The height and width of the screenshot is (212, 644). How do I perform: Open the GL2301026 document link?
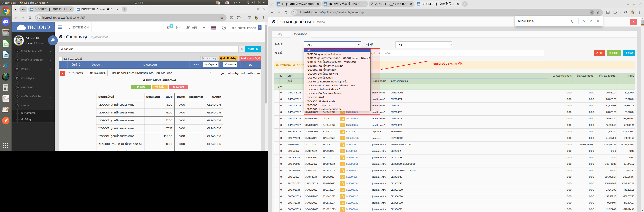(x=352, y=177)
